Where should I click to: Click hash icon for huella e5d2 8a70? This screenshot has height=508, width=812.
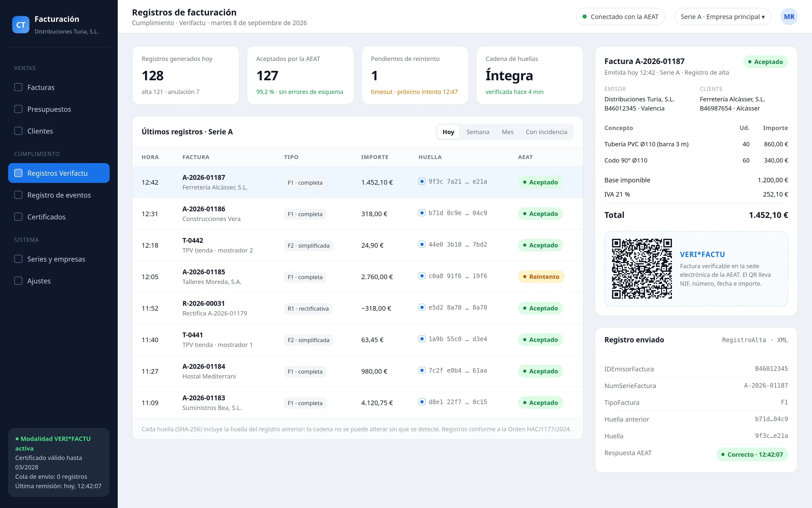[422, 307]
